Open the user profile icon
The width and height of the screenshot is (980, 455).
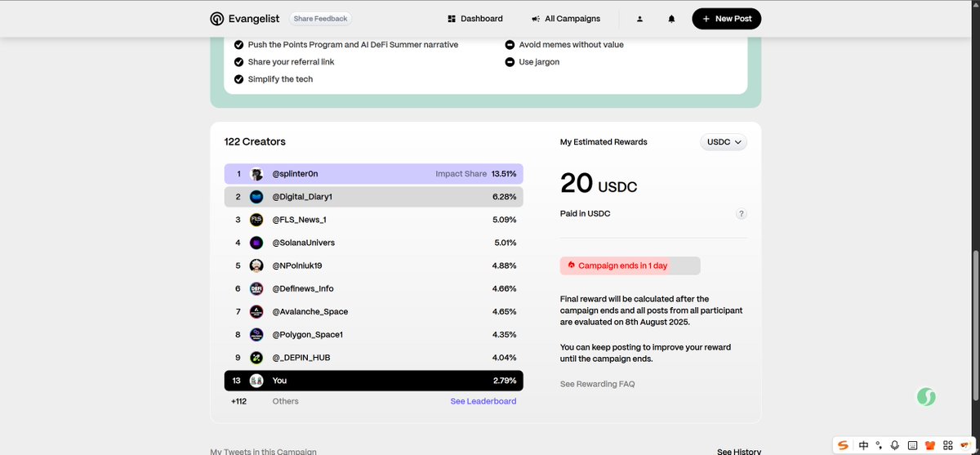(640, 19)
